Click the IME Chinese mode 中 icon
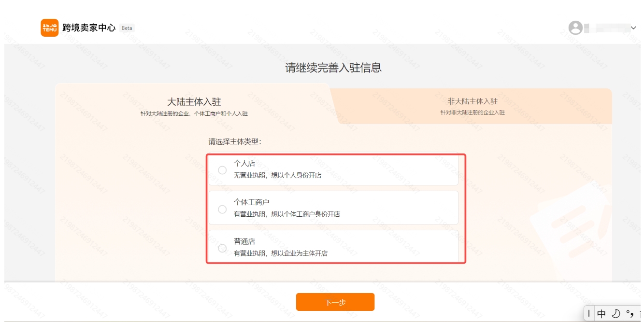 click(601, 314)
